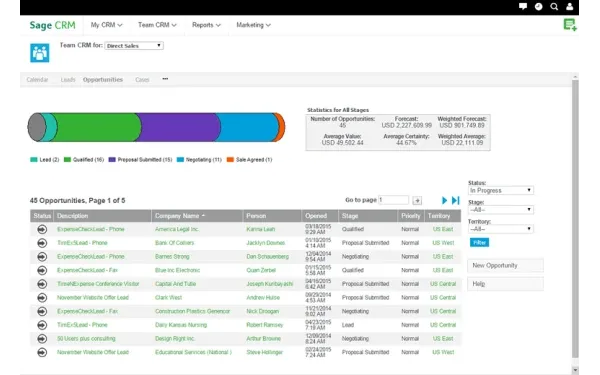Click the purple Proposal Submitted pipeline segment
600x375 pixels.
pos(178,127)
